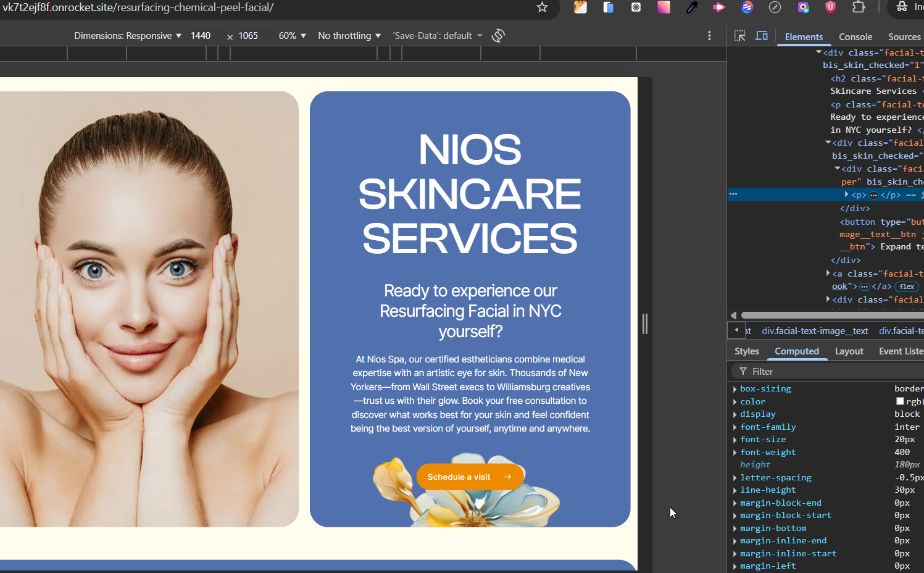Expand the <a class="facial-t…" node
Image resolution: width=924 pixels, height=573 pixels.
coord(828,273)
